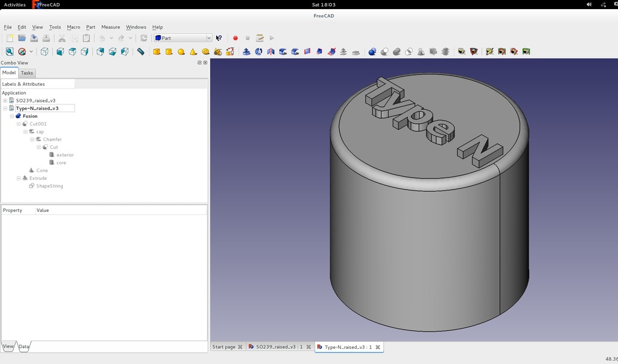Expand the SO239_raised_v3 document node
Screen dimensions: 618x364
(x=5, y=100)
